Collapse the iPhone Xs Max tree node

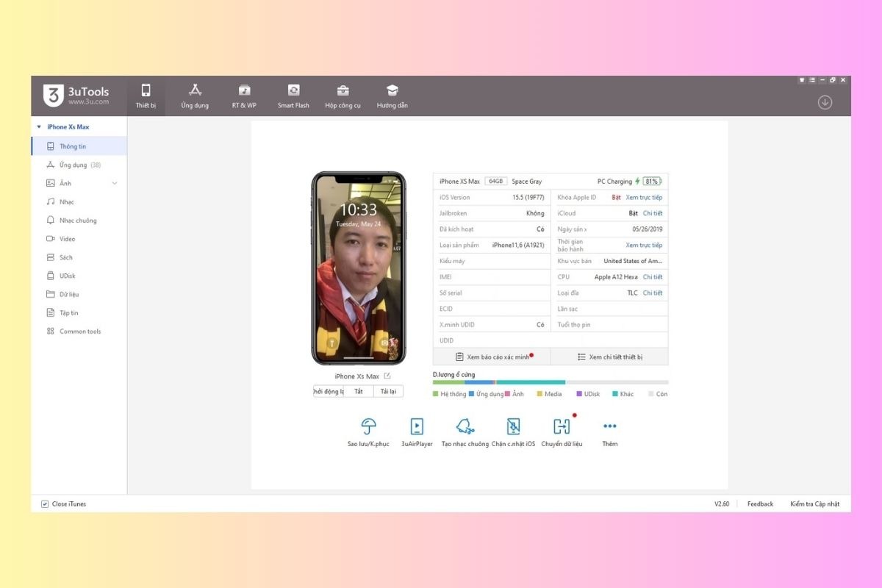coord(39,127)
